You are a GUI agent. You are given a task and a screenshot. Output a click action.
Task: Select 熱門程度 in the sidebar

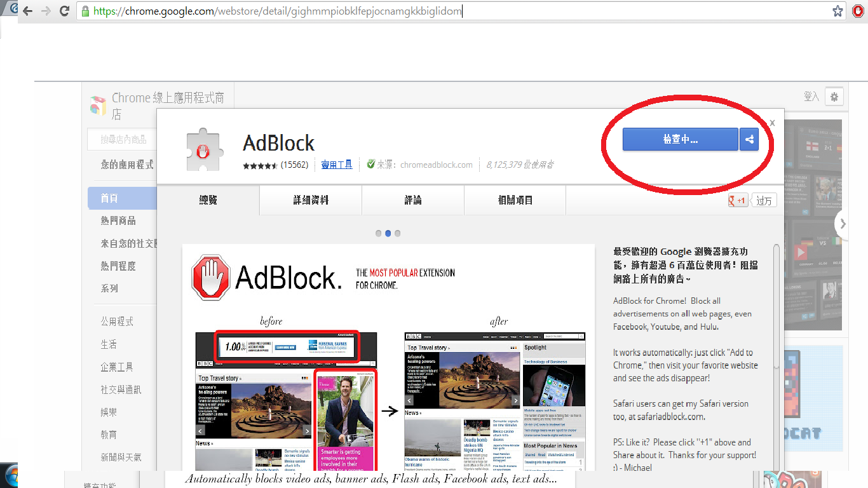(x=118, y=266)
